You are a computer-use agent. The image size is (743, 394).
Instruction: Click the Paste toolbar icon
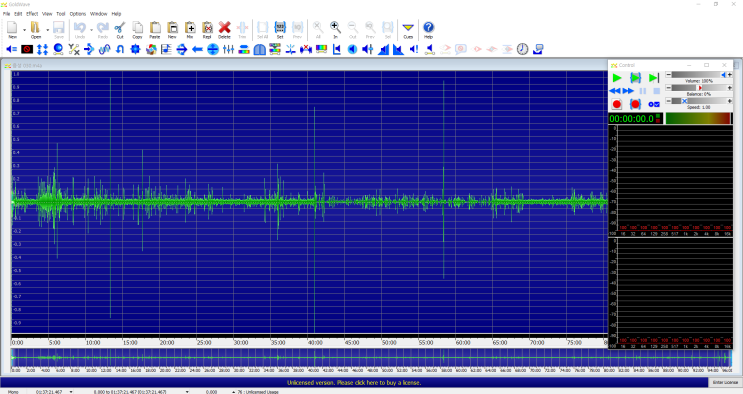point(155,29)
